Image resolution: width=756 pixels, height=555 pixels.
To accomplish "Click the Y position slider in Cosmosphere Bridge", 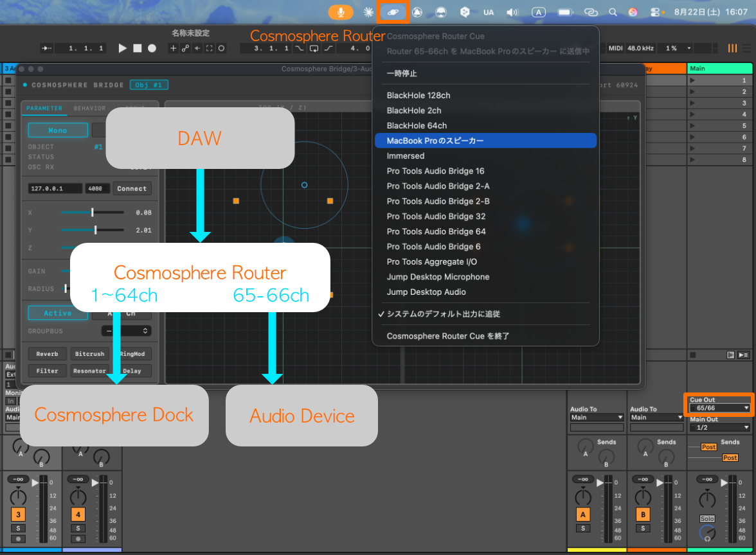I will 92,230.
